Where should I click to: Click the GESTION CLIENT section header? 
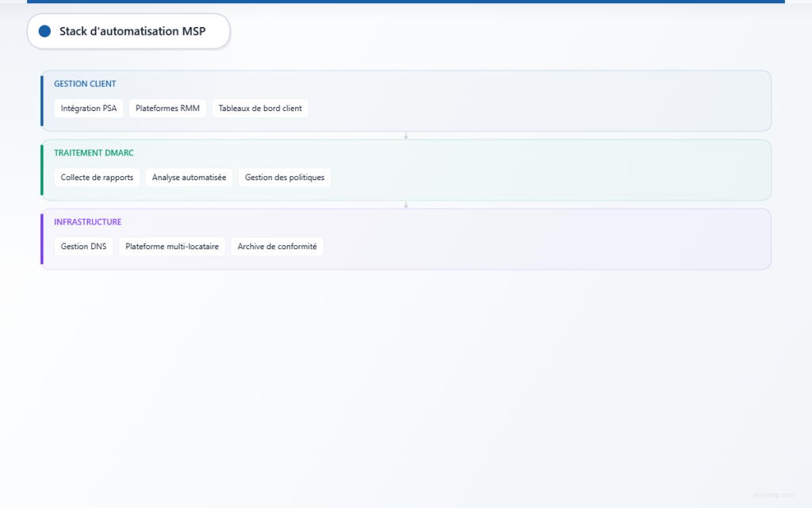[85, 83]
